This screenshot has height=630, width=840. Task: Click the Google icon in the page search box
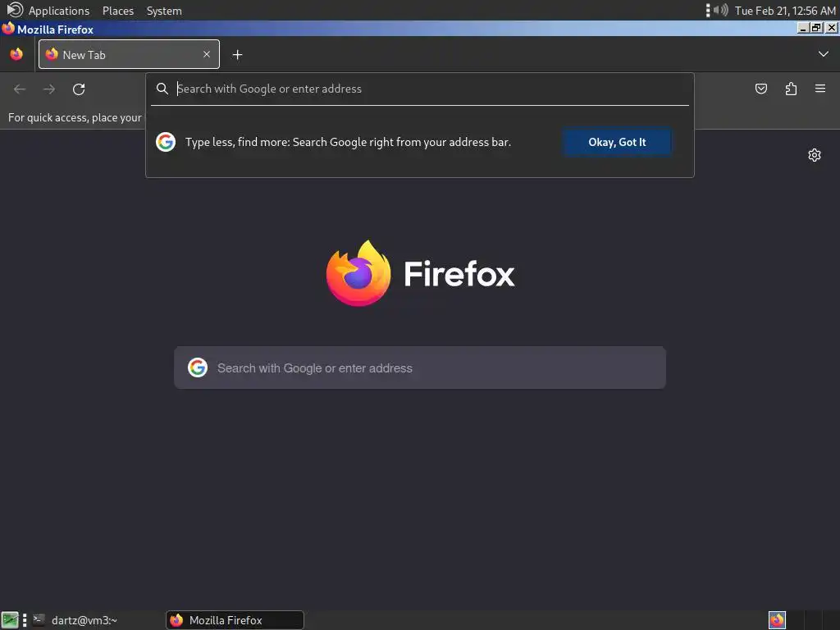[198, 367]
